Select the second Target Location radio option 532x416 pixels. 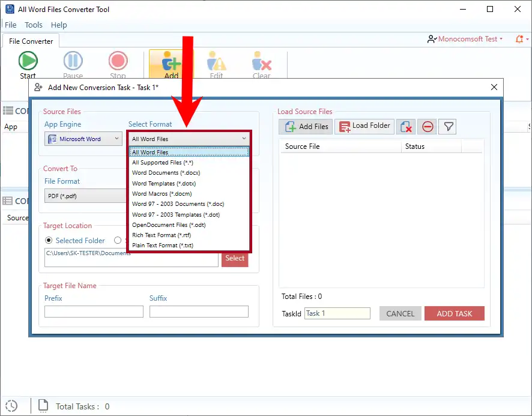coord(118,240)
